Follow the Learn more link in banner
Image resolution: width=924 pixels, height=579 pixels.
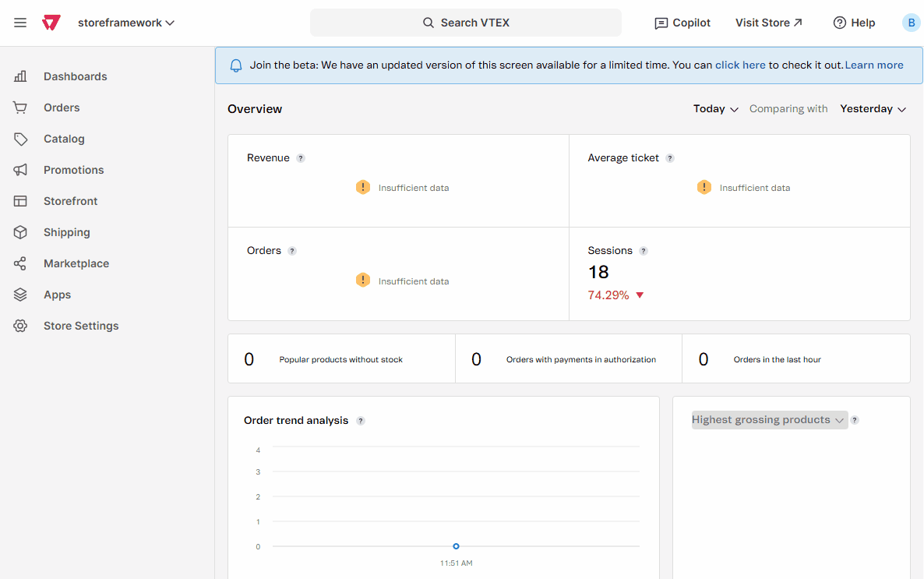[x=874, y=65]
